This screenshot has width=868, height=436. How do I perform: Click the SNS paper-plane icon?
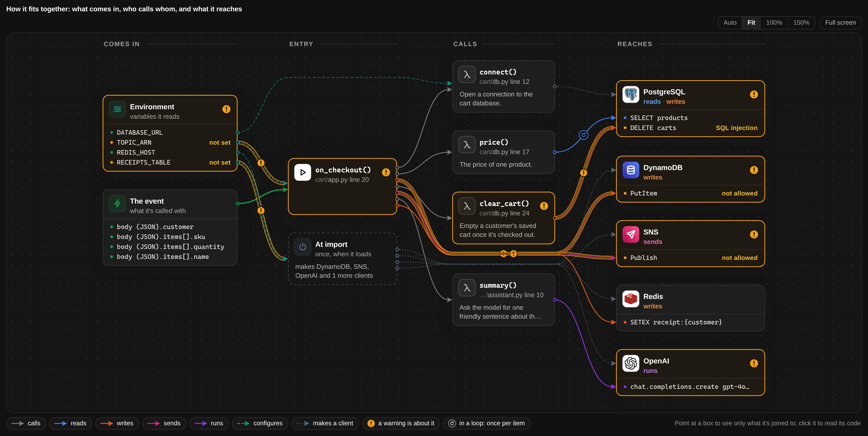[x=631, y=235]
